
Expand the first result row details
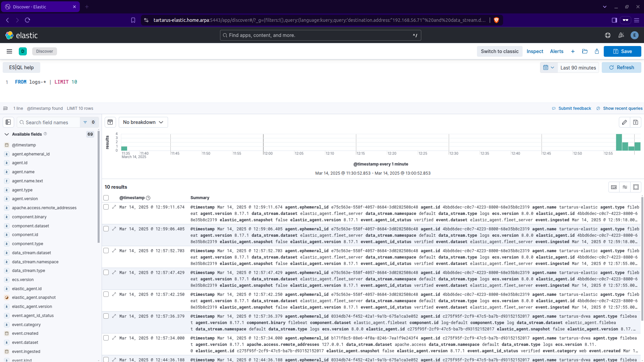tap(114, 207)
